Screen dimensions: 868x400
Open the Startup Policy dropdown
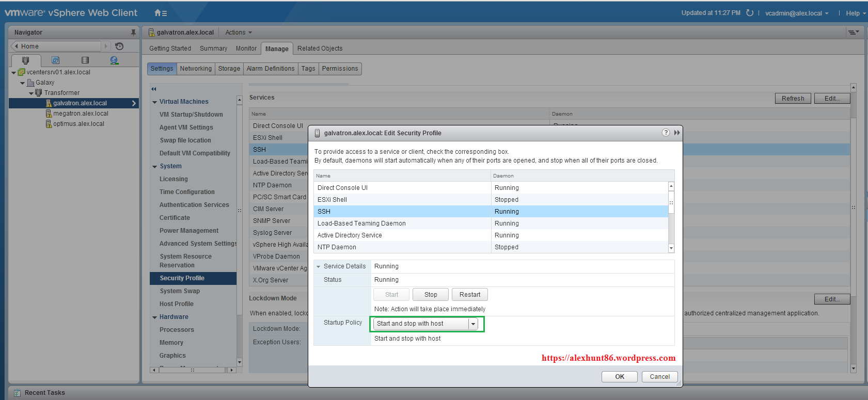point(473,324)
